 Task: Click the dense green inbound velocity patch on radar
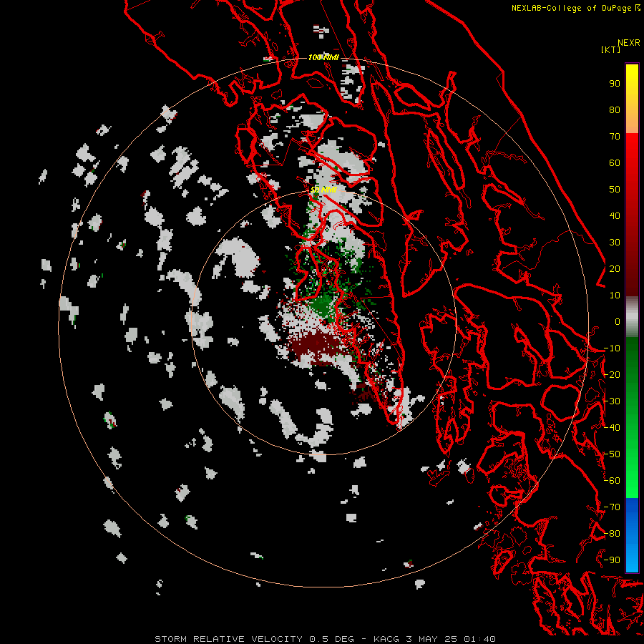point(323,304)
